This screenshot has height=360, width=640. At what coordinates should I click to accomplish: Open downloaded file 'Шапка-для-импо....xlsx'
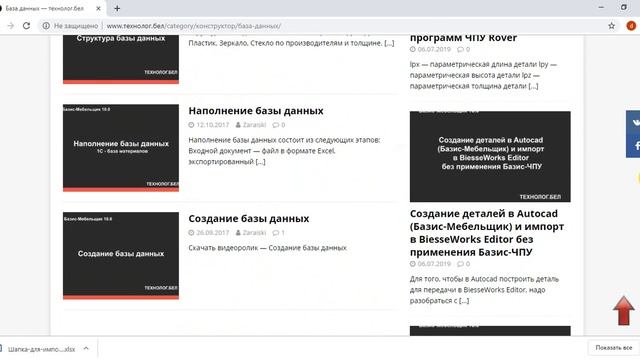pos(41,349)
